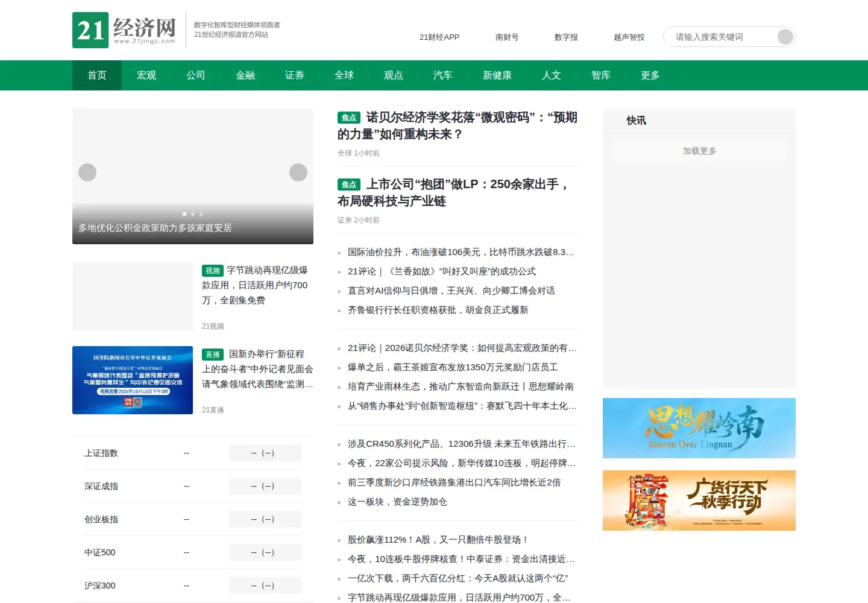Read article on 股价飙涨112%
Image resolution: width=868 pixels, height=603 pixels.
coord(438,540)
